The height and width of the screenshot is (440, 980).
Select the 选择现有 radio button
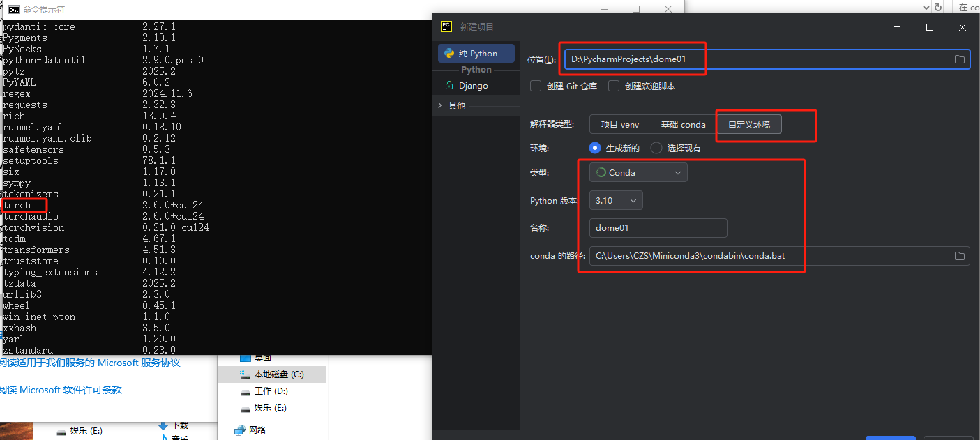tap(656, 148)
